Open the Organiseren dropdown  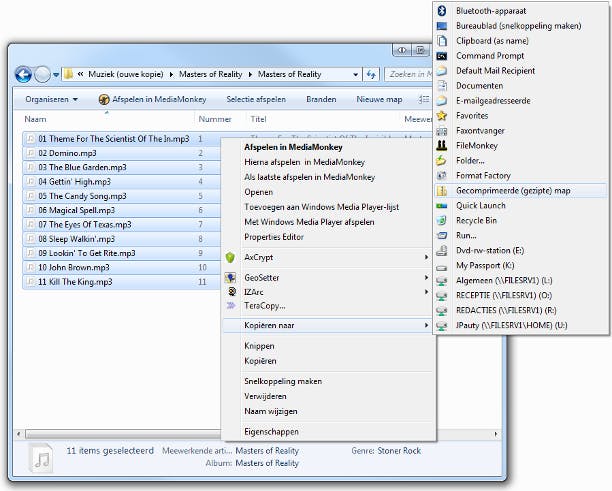click(x=52, y=100)
